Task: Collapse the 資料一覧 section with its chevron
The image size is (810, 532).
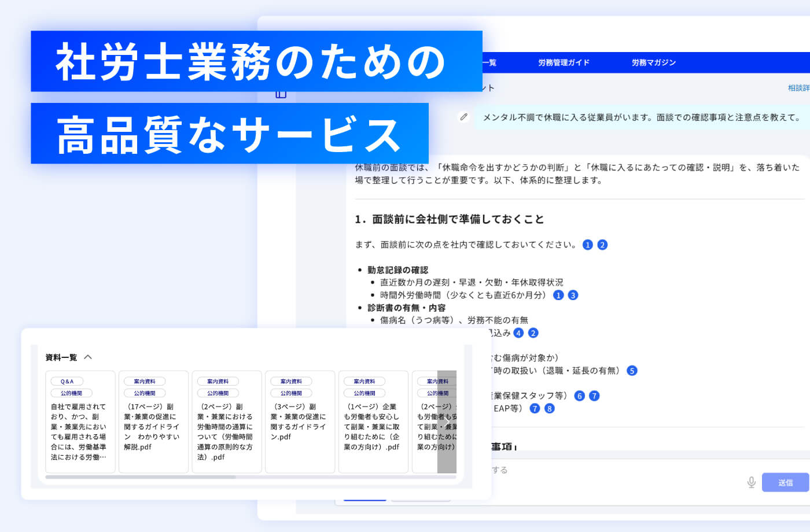Action: (x=88, y=357)
